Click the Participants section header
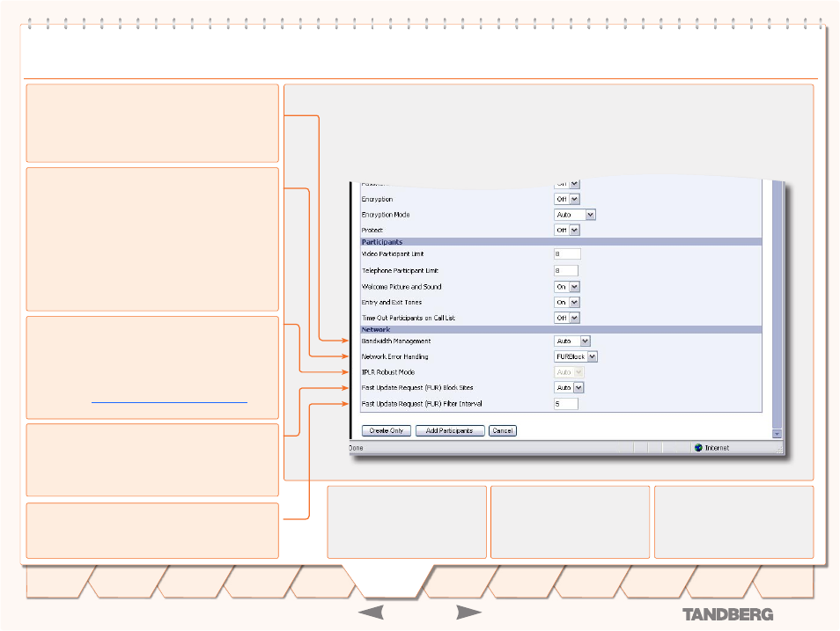Image resolution: width=840 pixels, height=631 pixels. [562, 242]
